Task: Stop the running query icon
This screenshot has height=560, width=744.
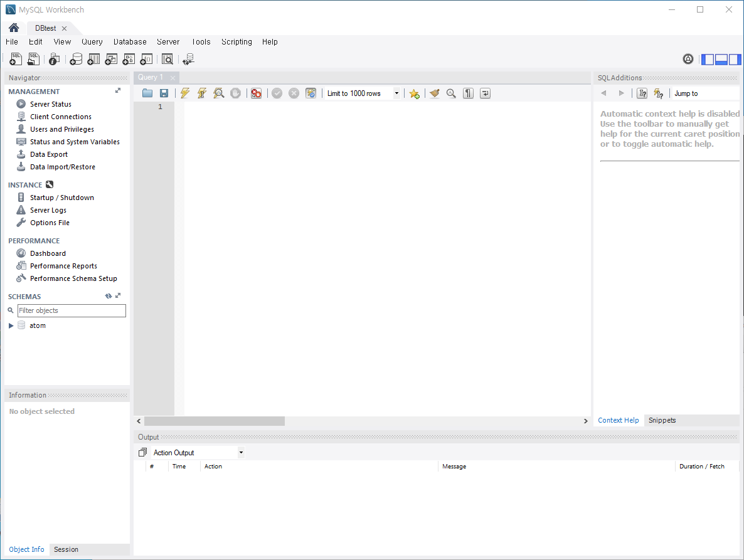Action: pos(235,93)
